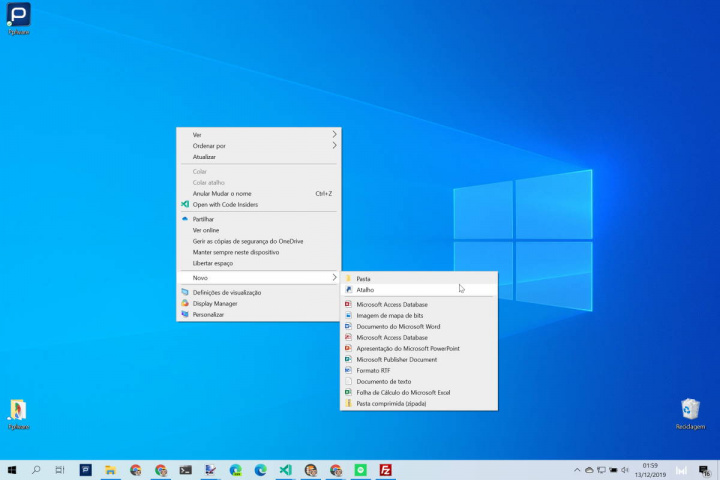Viewport: 720px width, 480px height.
Task: Choose Pasta to create a new folder
Action: click(363, 278)
